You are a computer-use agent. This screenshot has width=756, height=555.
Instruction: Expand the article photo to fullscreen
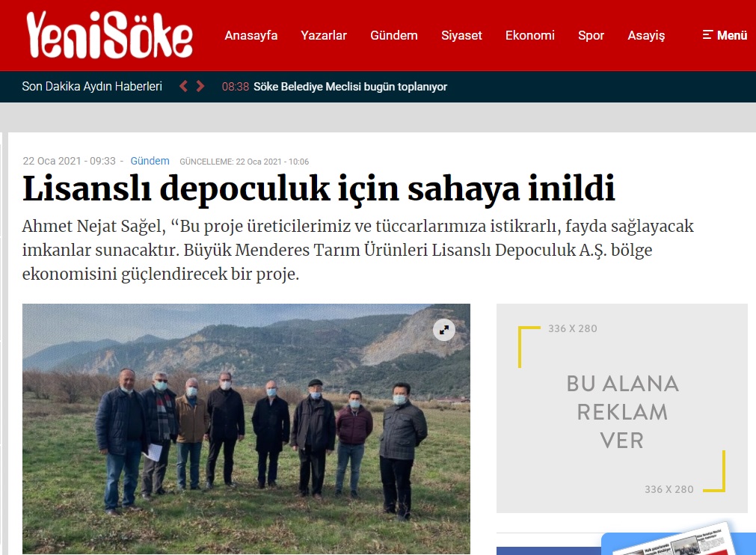pos(444,330)
